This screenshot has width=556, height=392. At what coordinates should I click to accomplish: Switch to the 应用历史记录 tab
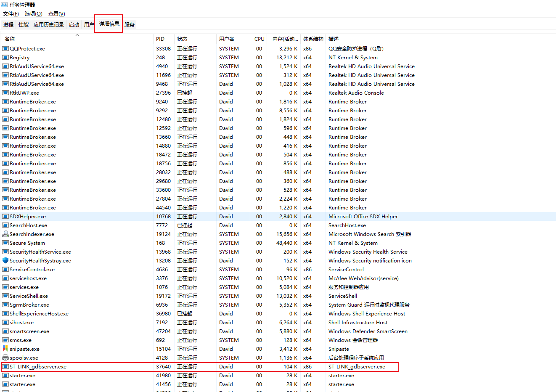(49, 24)
